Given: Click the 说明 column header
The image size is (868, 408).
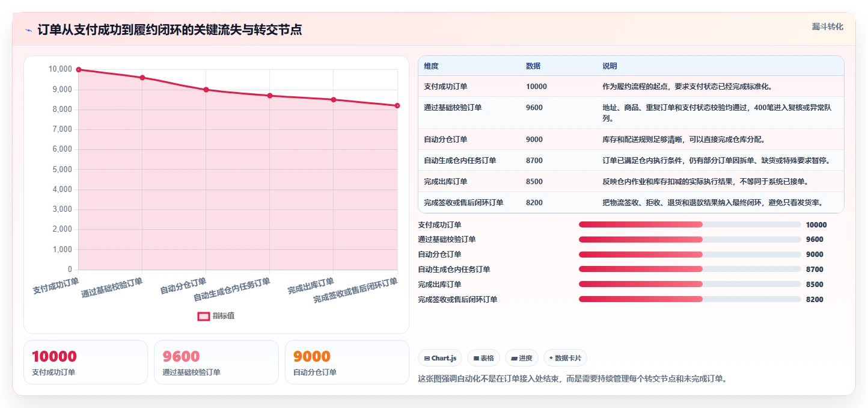Looking at the screenshot, I should coord(610,66).
